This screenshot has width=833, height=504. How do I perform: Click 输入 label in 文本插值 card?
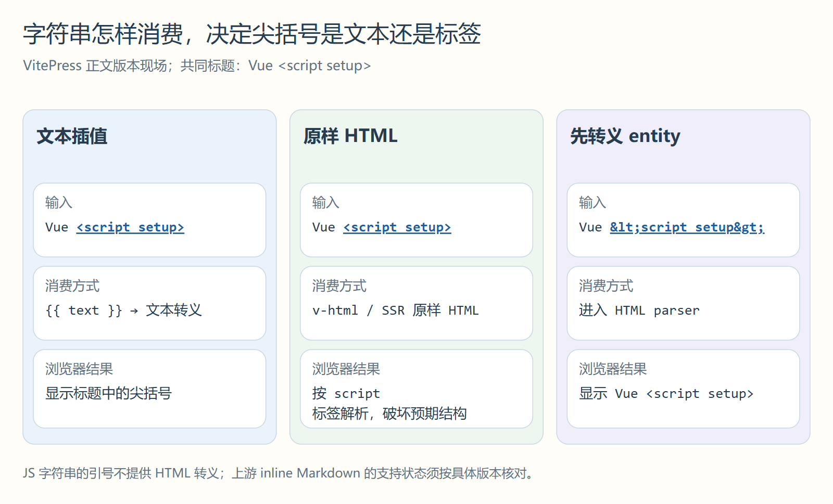pyautogui.click(x=59, y=202)
